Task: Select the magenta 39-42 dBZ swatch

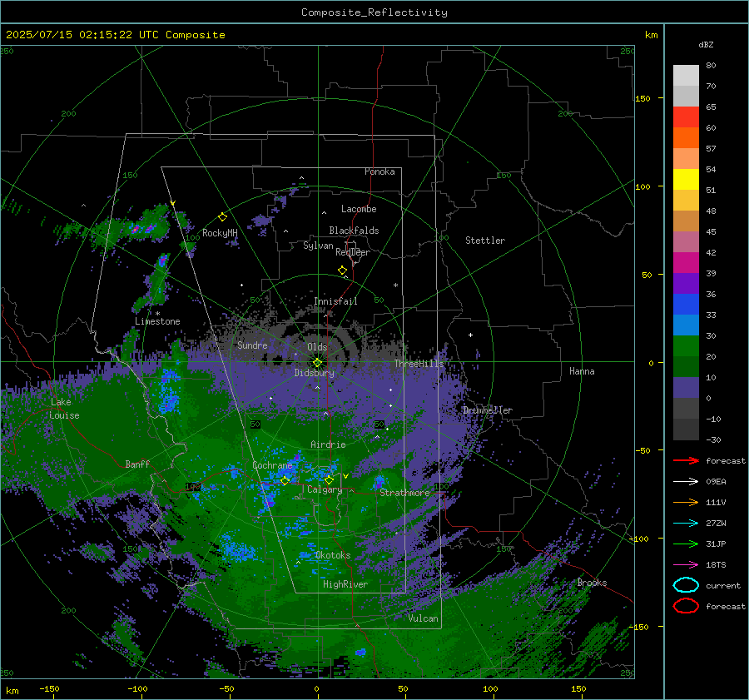Action: click(686, 262)
